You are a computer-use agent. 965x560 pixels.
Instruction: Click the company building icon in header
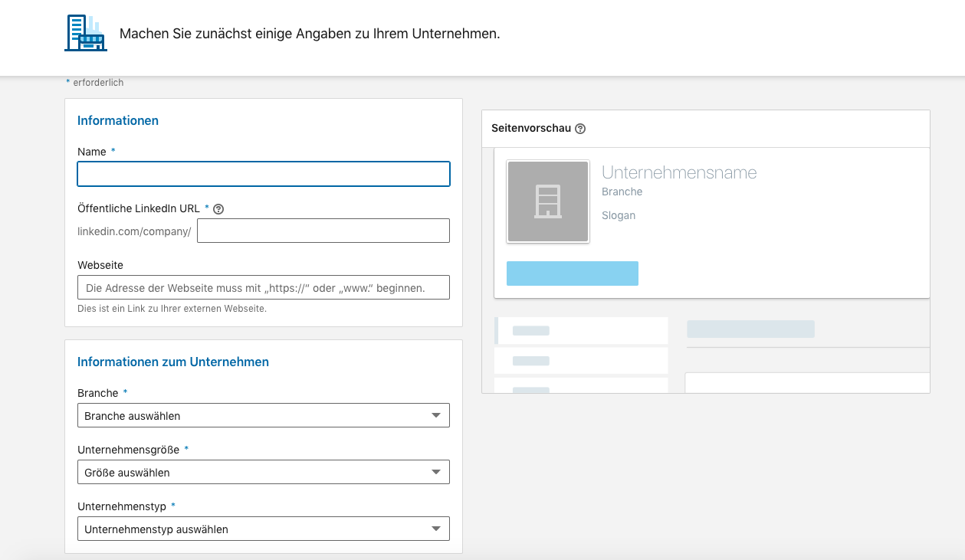coord(86,33)
